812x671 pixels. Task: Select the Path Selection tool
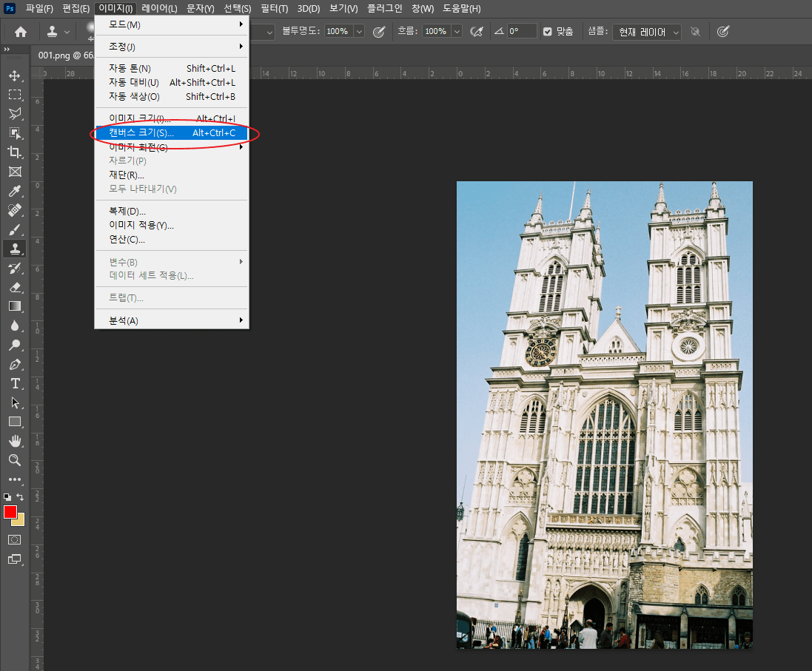(x=15, y=402)
